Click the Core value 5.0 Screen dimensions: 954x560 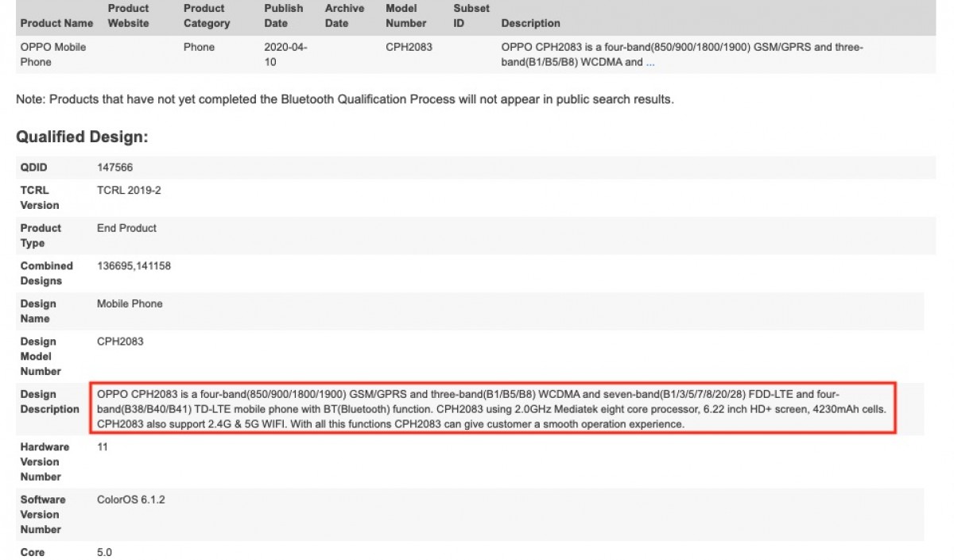104,552
